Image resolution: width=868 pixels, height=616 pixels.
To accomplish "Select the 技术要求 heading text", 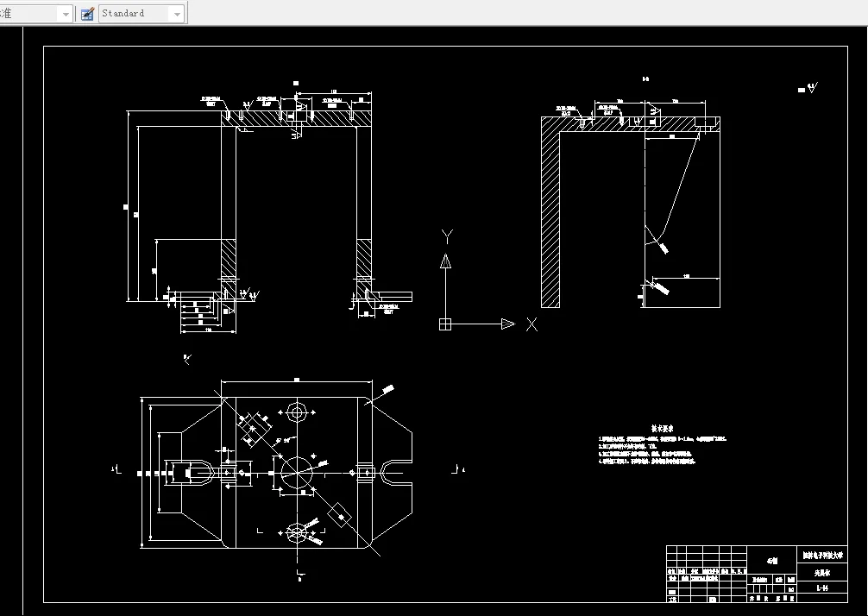I will (662, 429).
